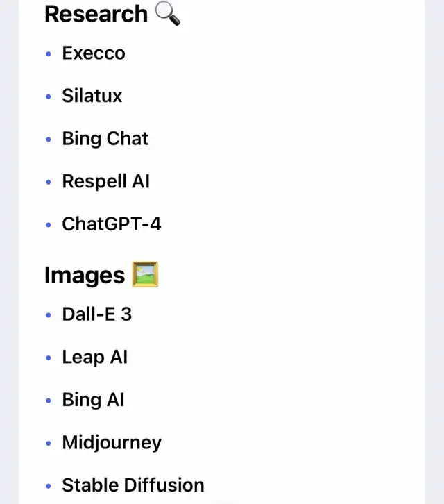Open the Silatux list item
444x504 pixels.
click(92, 96)
